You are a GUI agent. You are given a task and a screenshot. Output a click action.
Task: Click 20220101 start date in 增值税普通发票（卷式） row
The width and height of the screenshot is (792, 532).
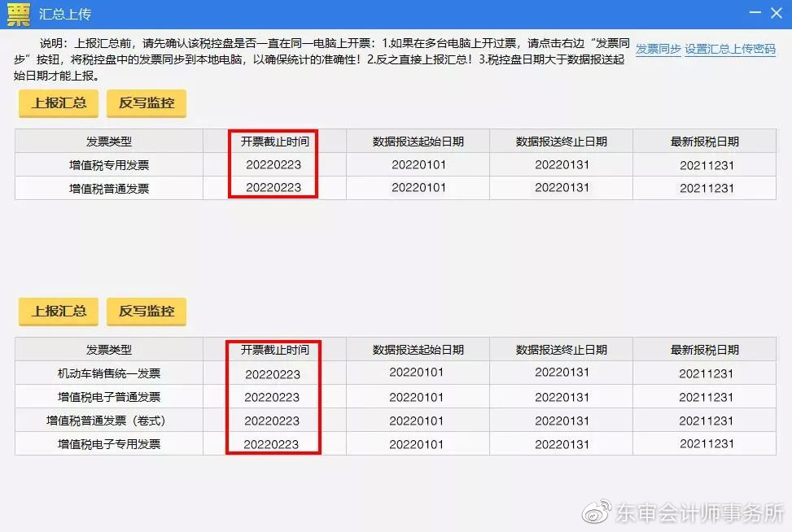pos(416,421)
